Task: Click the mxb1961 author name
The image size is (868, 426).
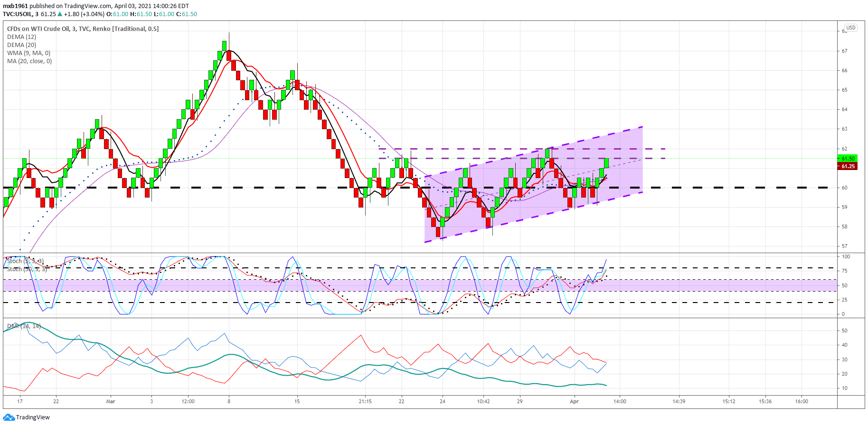Action: 15,6
